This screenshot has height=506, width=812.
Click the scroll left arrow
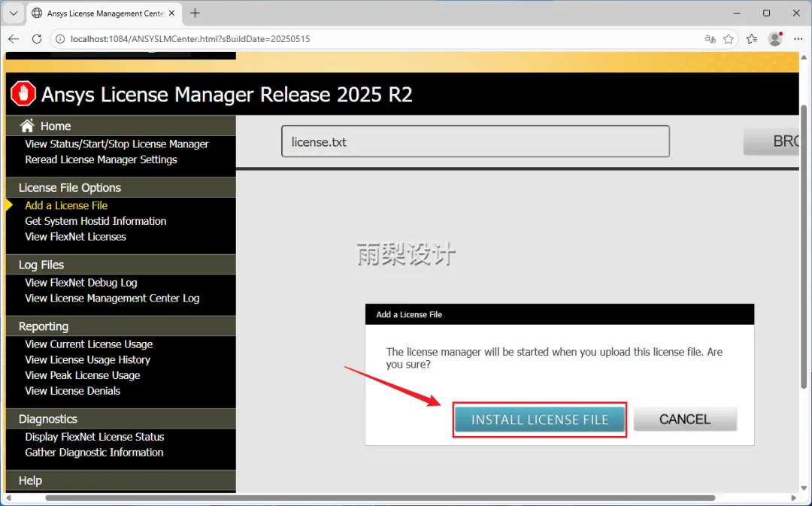pyautogui.click(x=8, y=498)
